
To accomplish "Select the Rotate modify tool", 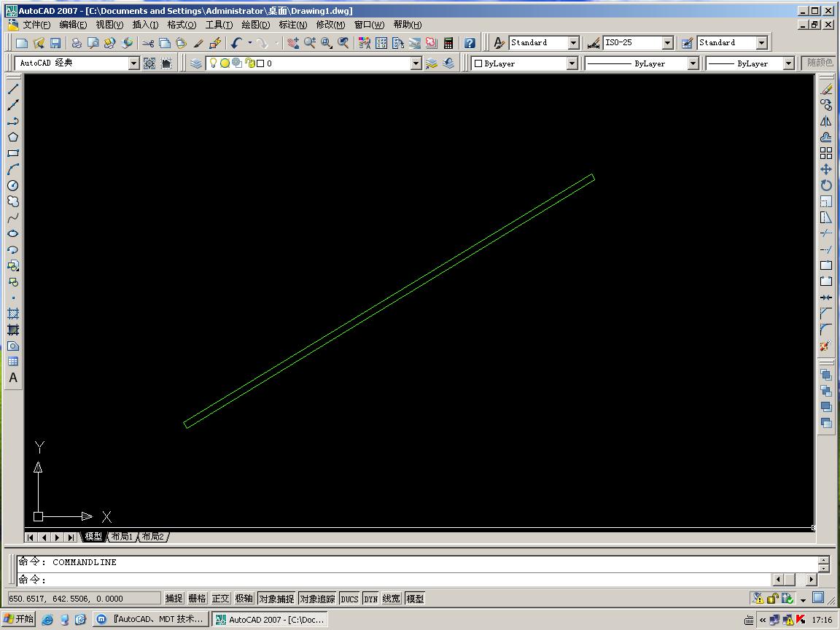I will [x=826, y=185].
